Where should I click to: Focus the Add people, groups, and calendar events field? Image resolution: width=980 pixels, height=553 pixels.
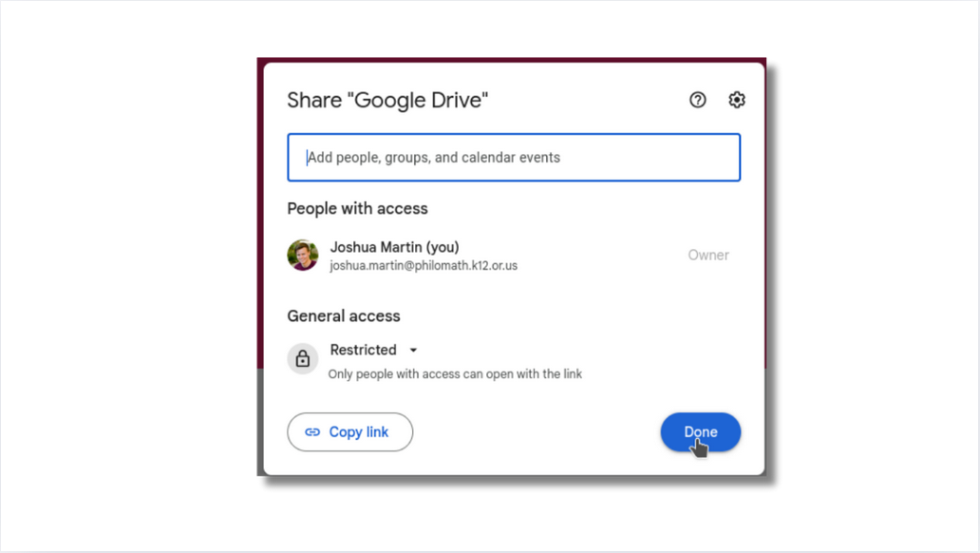pos(514,158)
